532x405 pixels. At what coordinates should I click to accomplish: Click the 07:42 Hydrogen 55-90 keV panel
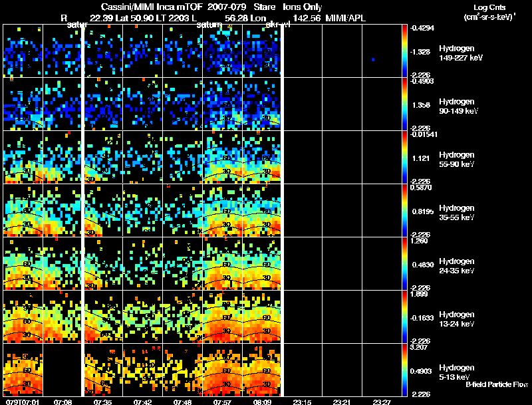(143, 157)
